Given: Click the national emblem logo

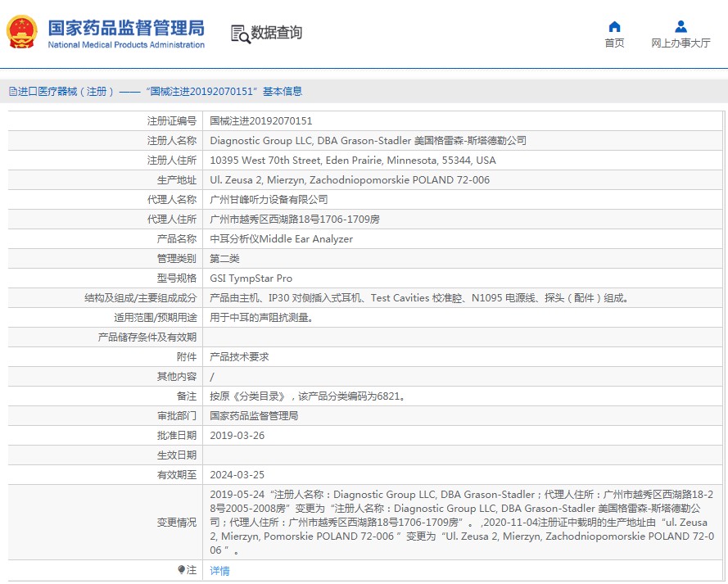Looking at the screenshot, I should click(x=22, y=33).
